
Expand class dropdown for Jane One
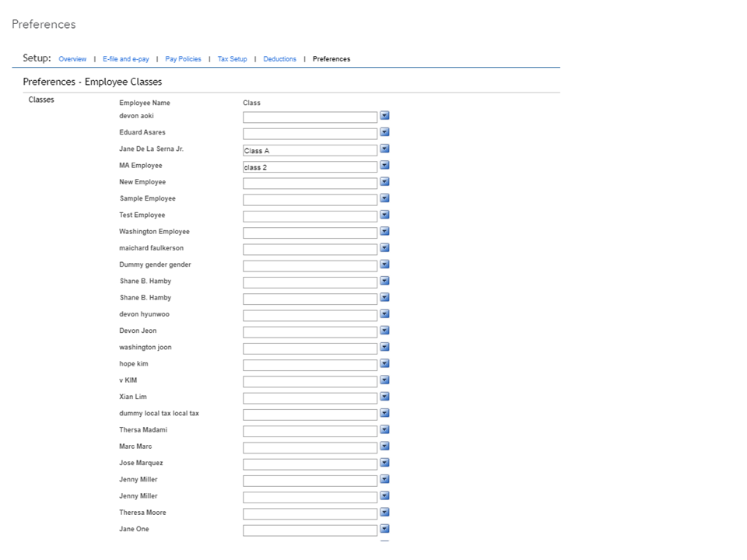click(384, 529)
